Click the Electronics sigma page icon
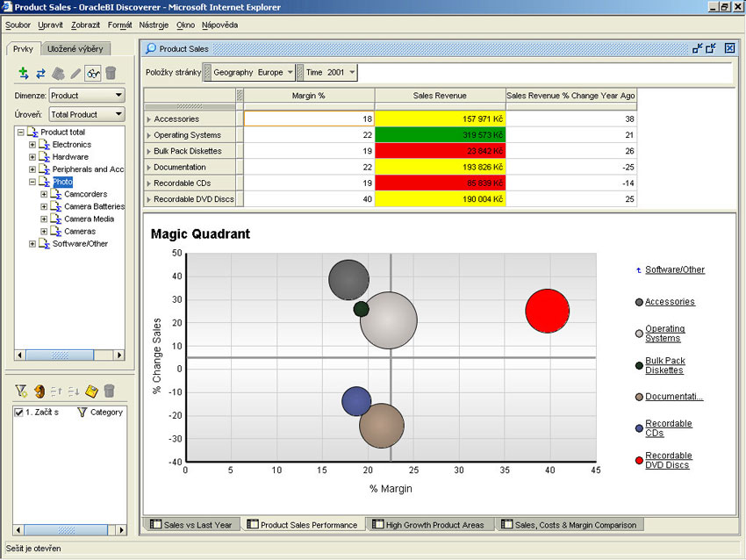Viewport: 746px width, 560px height. (44, 144)
